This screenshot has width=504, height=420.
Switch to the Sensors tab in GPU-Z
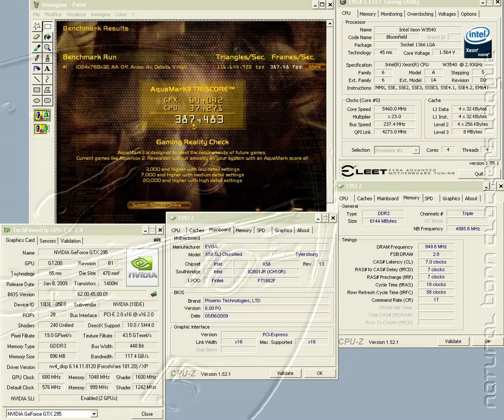pos(48,241)
